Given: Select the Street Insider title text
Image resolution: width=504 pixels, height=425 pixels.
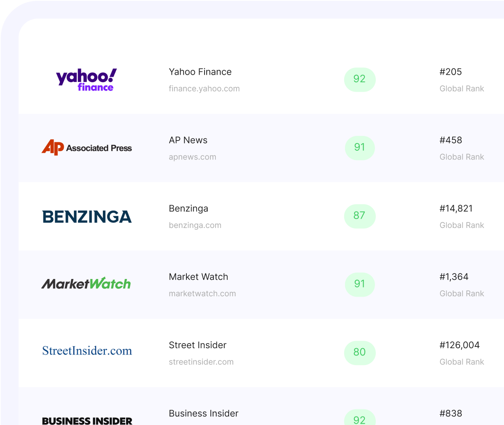Looking at the screenshot, I should tap(197, 345).
